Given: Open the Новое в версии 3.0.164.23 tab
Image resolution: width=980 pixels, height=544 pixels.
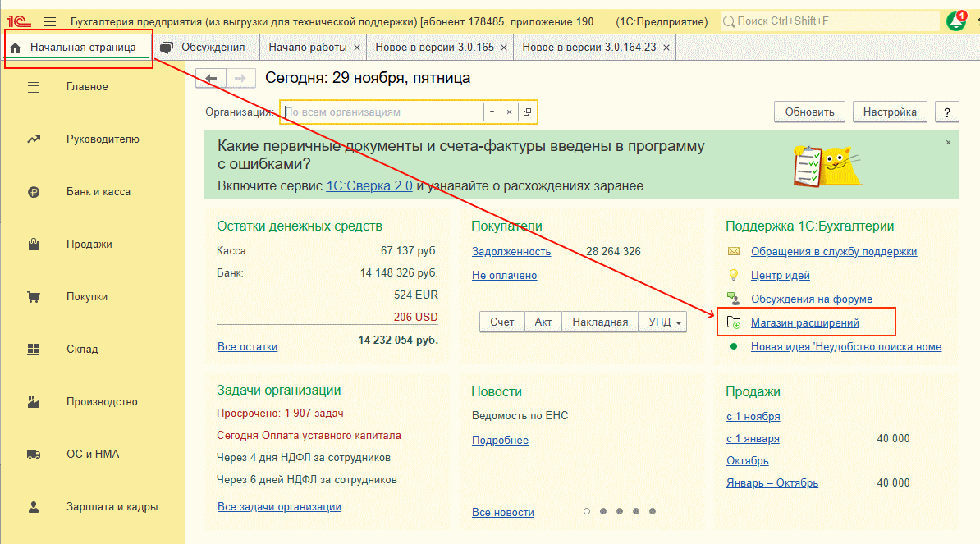Looking at the screenshot, I should pos(589,48).
